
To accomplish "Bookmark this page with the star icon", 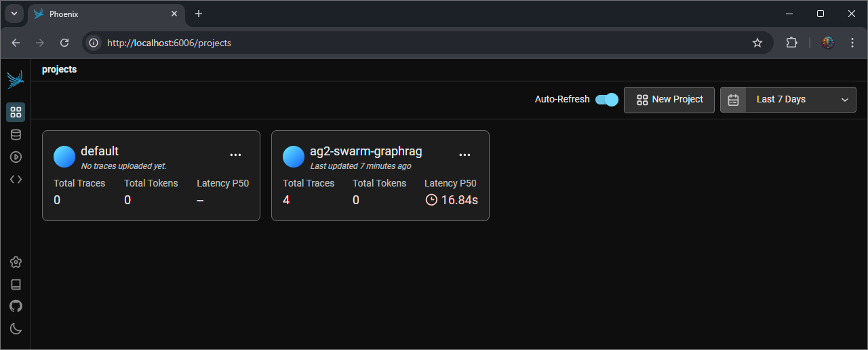I will point(757,43).
